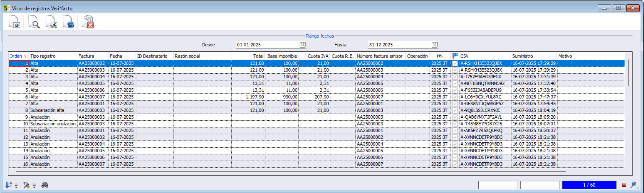644x193 pixels.
Task: Click the CSV cell 'A-AK5PZ7R5XQLPKQ'
Action: tap(485, 130)
